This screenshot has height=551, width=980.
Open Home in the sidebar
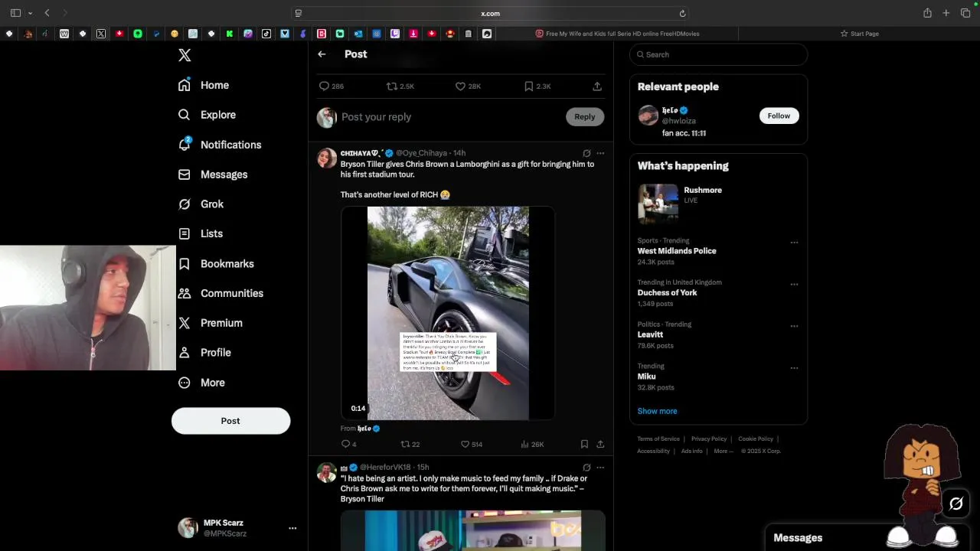coord(204,85)
